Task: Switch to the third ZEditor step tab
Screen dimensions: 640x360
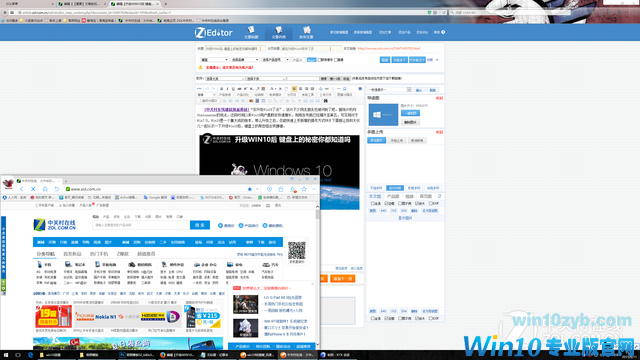Action: point(306,32)
